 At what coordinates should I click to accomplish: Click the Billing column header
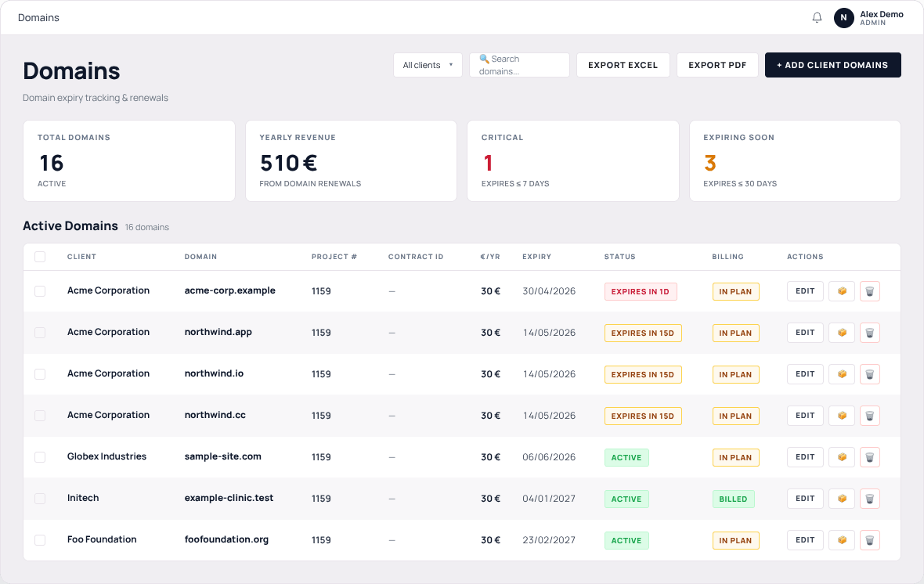click(727, 257)
